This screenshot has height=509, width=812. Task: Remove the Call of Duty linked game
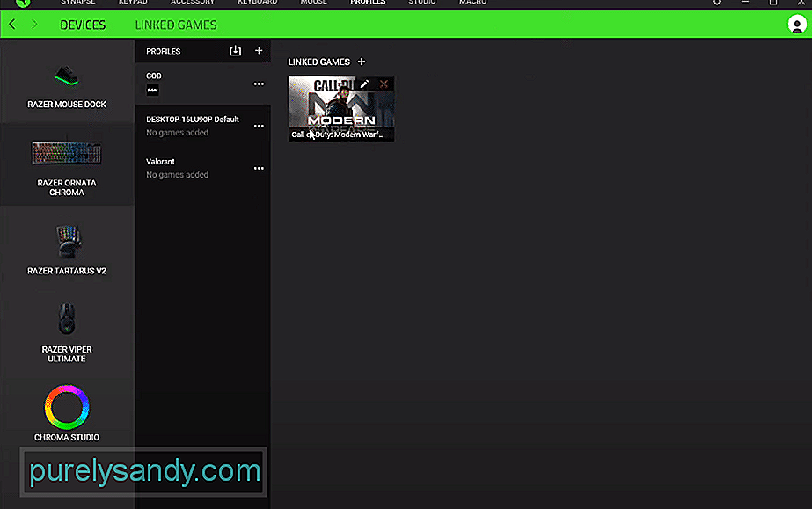(384, 84)
